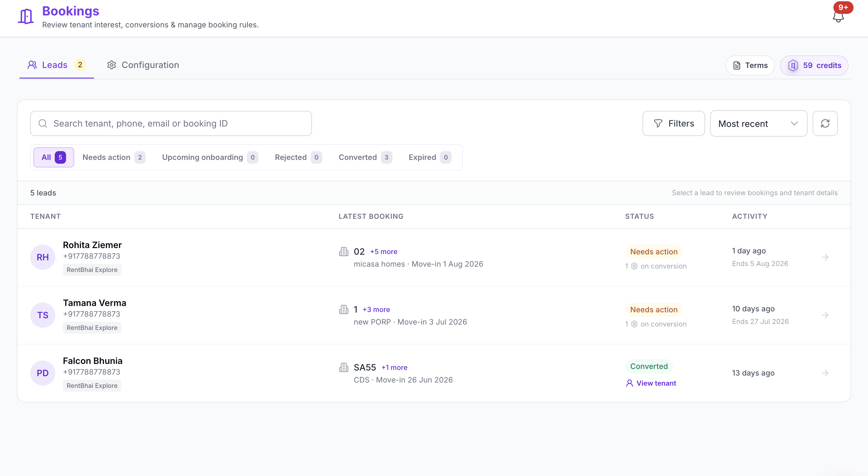Click the 'Ends 27 Jul 2026' text

(760, 322)
